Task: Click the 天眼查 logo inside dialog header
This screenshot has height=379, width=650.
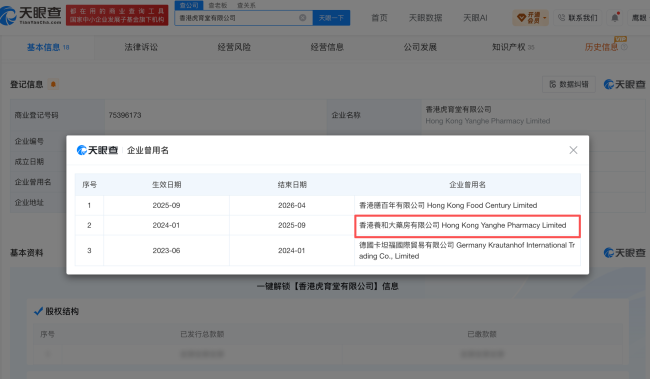Action: (x=97, y=150)
